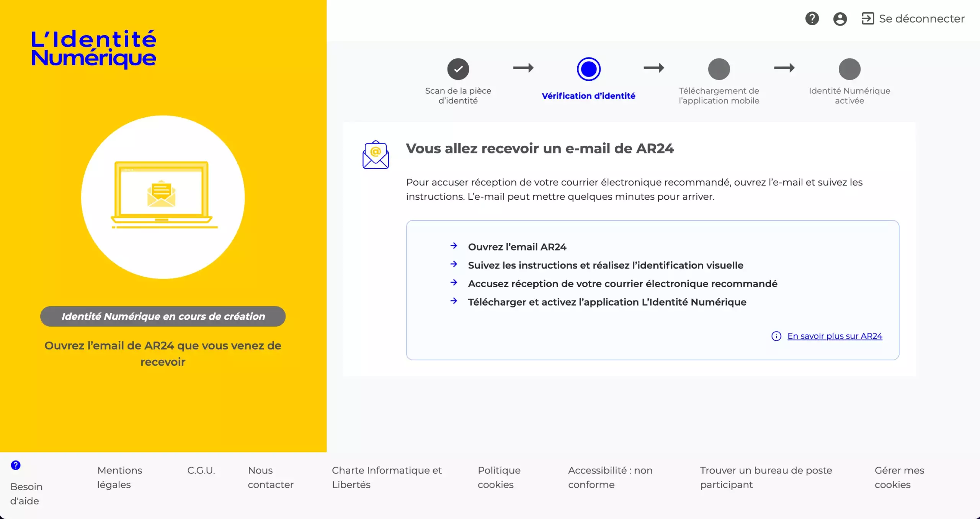Open Gérer mes cookies link
The width and height of the screenshot is (980, 519).
pyautogui.click(x=899, y=477)
